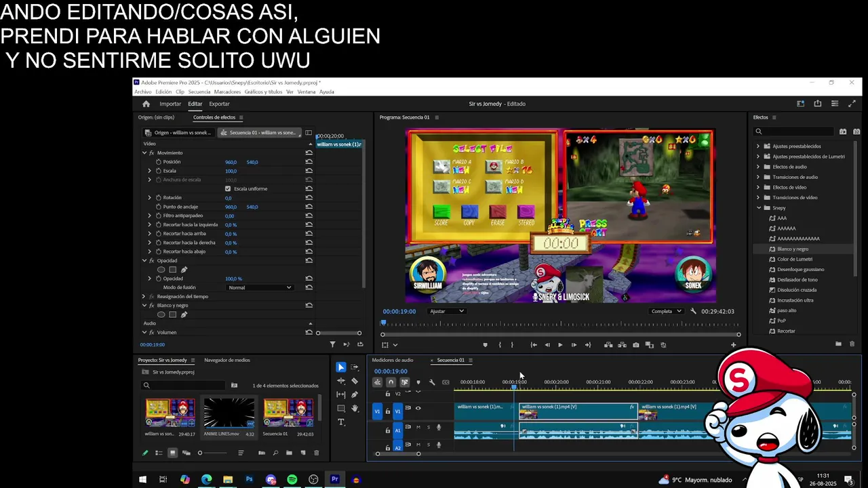Screen dimensions: 868x488
Task: Collapse Movimiento effect group
Action: [x=144, y=152]
